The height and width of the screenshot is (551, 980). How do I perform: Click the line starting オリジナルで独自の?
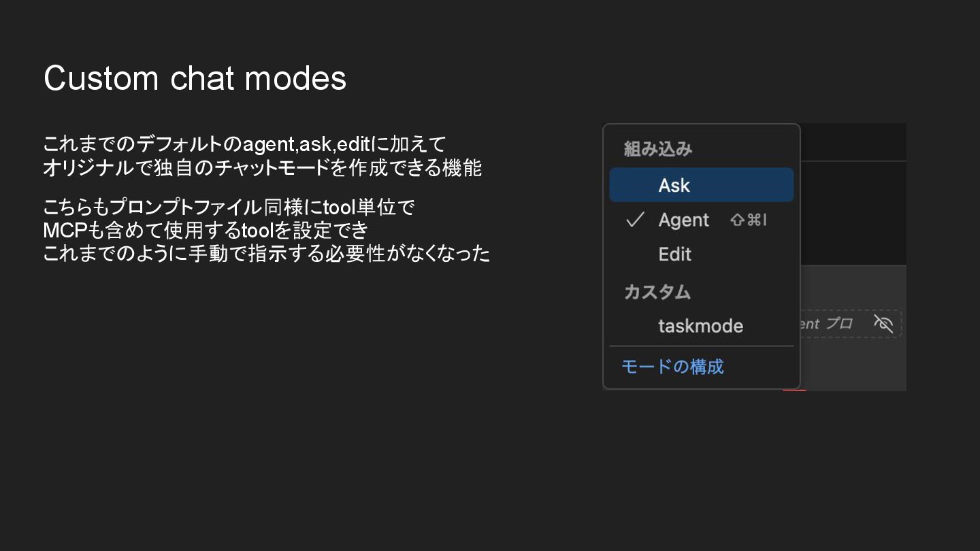pos(262,167)
